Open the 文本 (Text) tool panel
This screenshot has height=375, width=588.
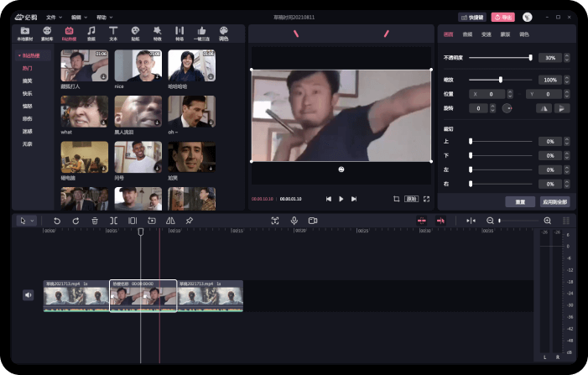pos(113,33)
